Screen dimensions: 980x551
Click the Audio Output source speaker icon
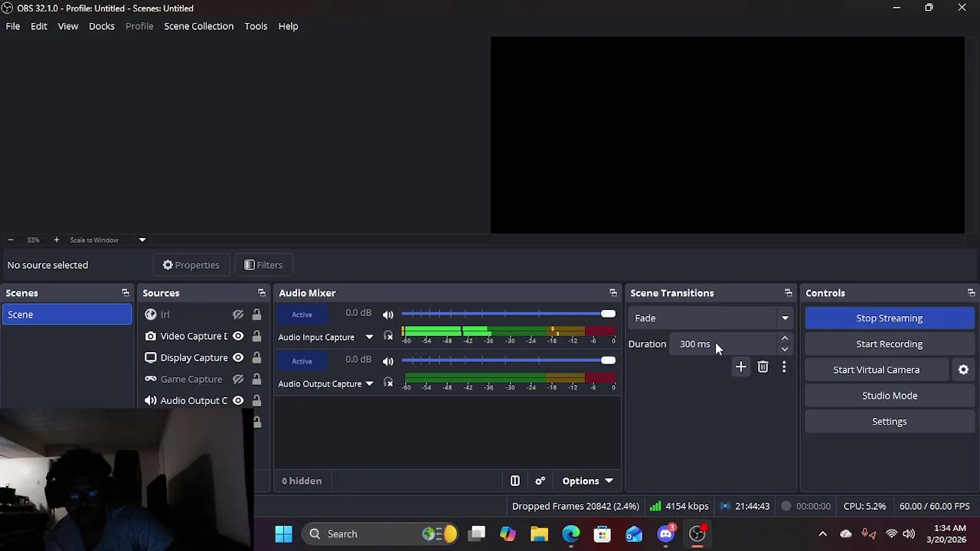tap(151, 400)
